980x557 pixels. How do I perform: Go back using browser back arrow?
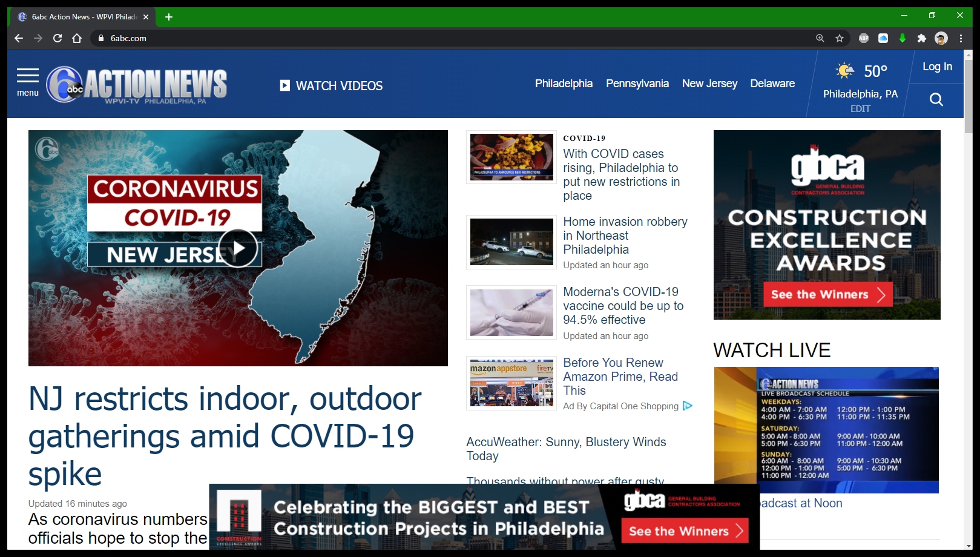pos(19,38)
